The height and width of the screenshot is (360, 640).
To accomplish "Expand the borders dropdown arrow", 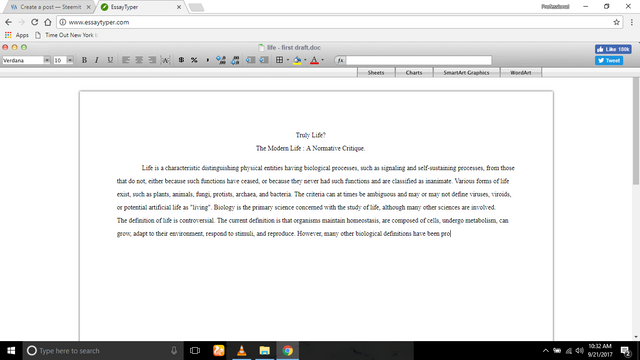I will (x=288, y=60).
